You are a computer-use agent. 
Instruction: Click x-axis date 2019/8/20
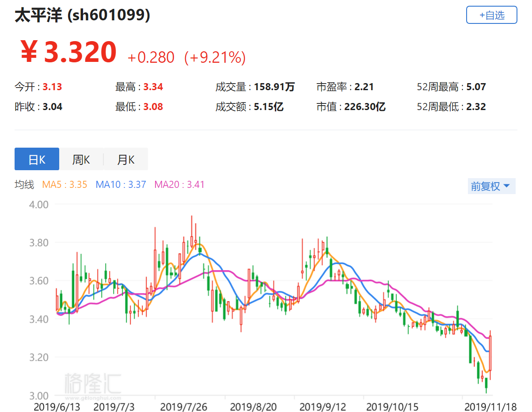253,406
